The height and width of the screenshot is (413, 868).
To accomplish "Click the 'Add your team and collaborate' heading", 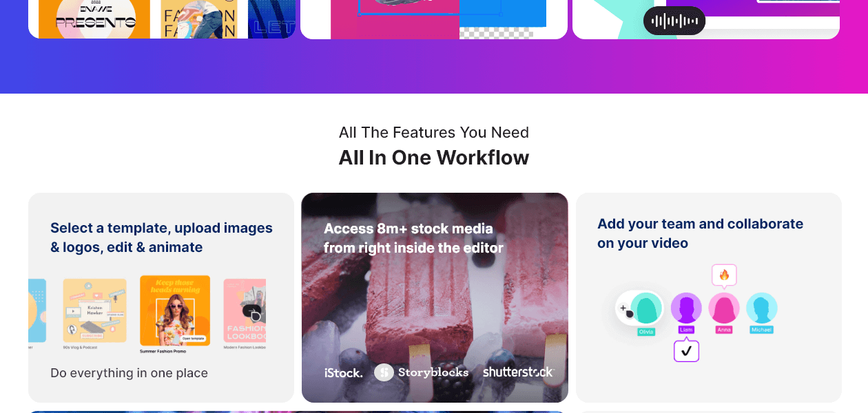I will [x=701, y=233].
